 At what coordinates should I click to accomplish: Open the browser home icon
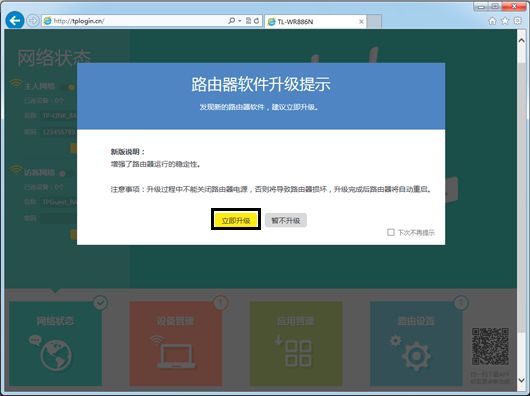click(x=492, y=21)
